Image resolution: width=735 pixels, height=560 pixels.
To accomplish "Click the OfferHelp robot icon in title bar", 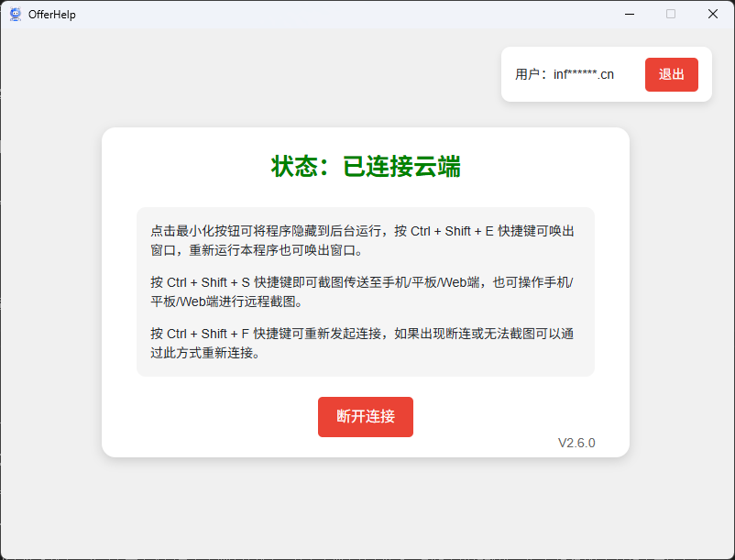I will (15, 14).
